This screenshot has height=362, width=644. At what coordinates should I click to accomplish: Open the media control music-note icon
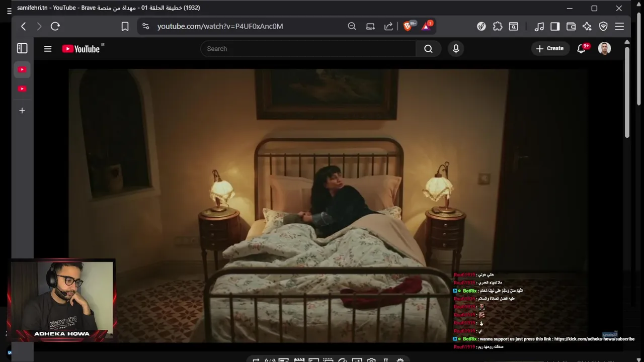(x=539, y=26)
